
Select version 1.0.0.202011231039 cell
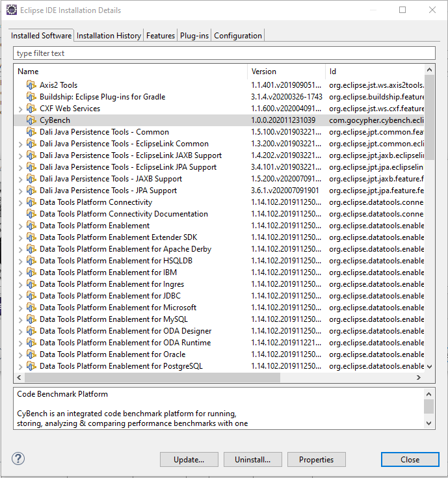click(283, 120)
